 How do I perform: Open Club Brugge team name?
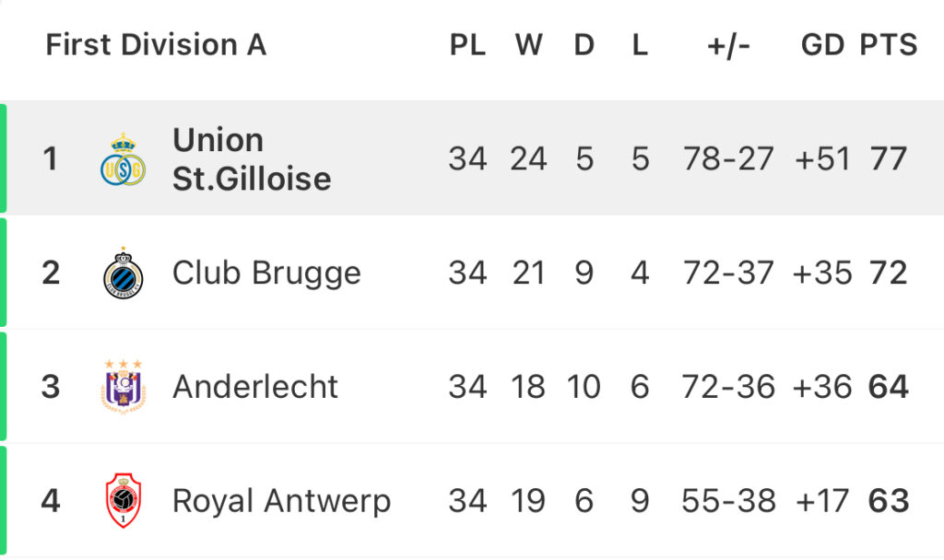click(x=266, y=274)
